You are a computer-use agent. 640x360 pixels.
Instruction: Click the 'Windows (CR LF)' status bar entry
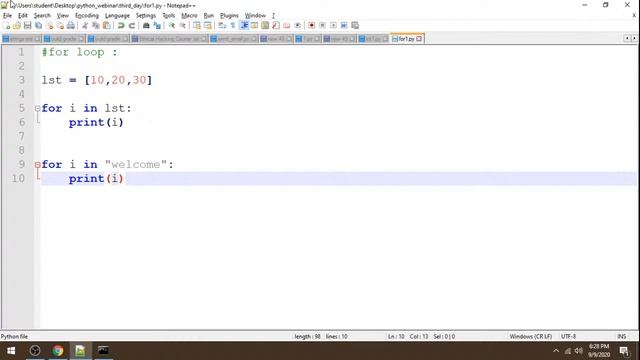(x=531, y=336)
